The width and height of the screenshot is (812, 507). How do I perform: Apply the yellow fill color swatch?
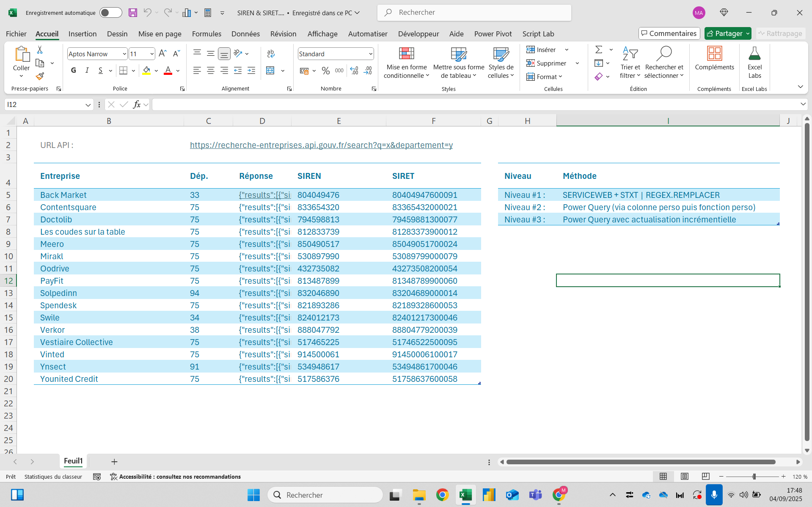coord(146,71)
